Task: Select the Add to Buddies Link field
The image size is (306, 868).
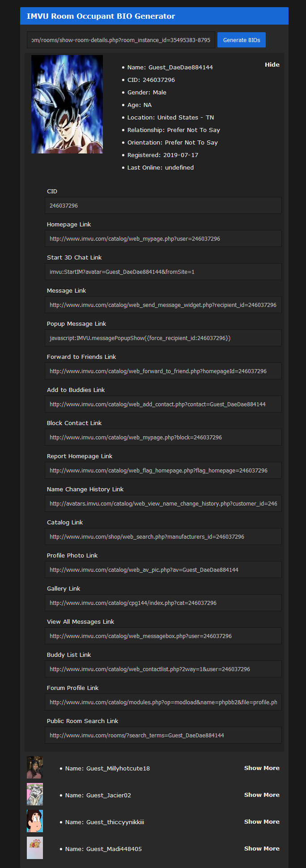Action: pyautogui.click(x=163, y=404)
